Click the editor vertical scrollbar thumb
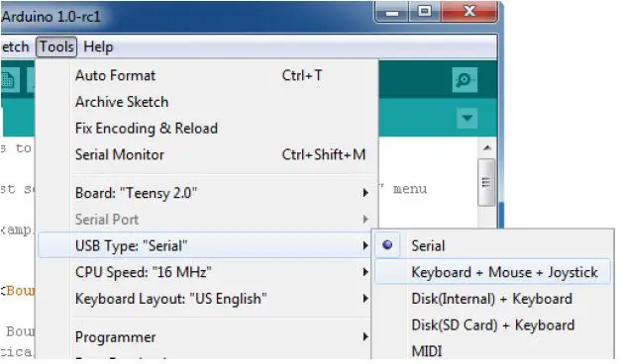This screenshot has width=622, height=364. click(486, 182)
